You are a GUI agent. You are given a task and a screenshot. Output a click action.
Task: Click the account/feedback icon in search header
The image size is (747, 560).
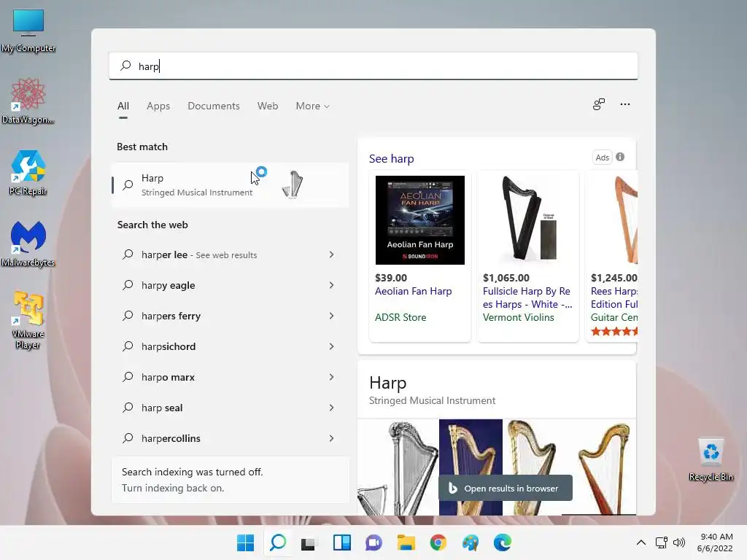click(599, 104)
